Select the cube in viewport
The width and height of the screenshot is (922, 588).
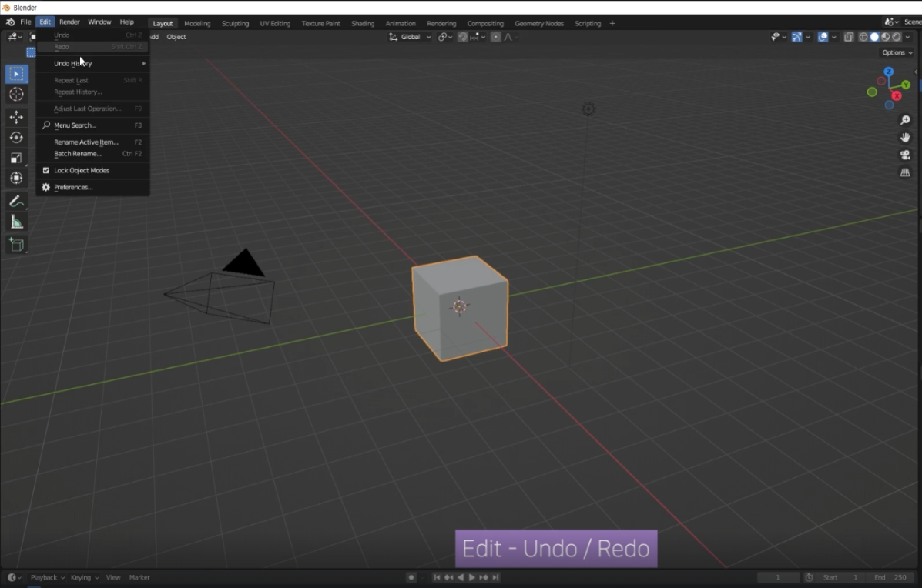click(x=460, y=309)
